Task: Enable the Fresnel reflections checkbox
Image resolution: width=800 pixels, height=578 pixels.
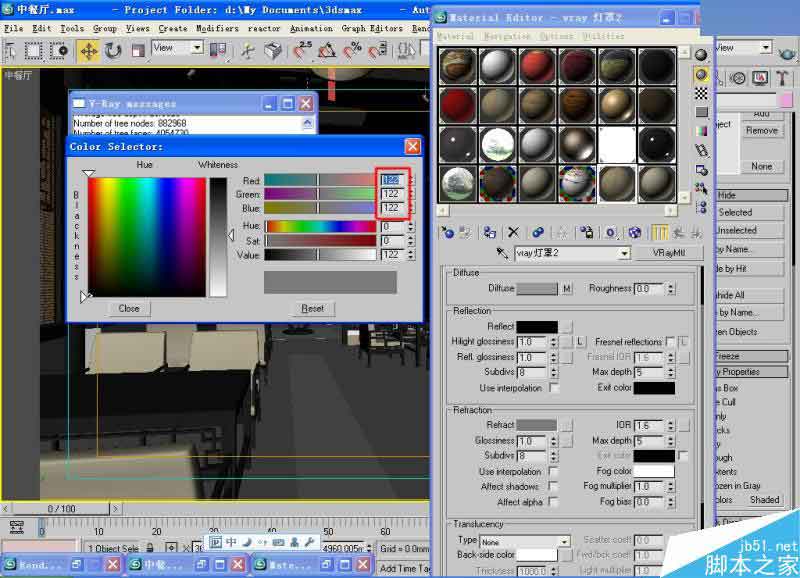Action: tap(669, 341)
